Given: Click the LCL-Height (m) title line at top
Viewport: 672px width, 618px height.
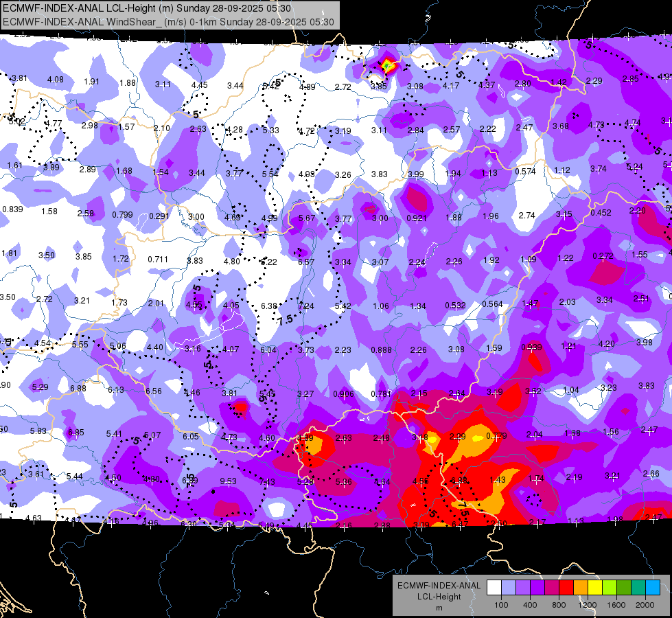Looking at the screenshot, I should point(147,8).
